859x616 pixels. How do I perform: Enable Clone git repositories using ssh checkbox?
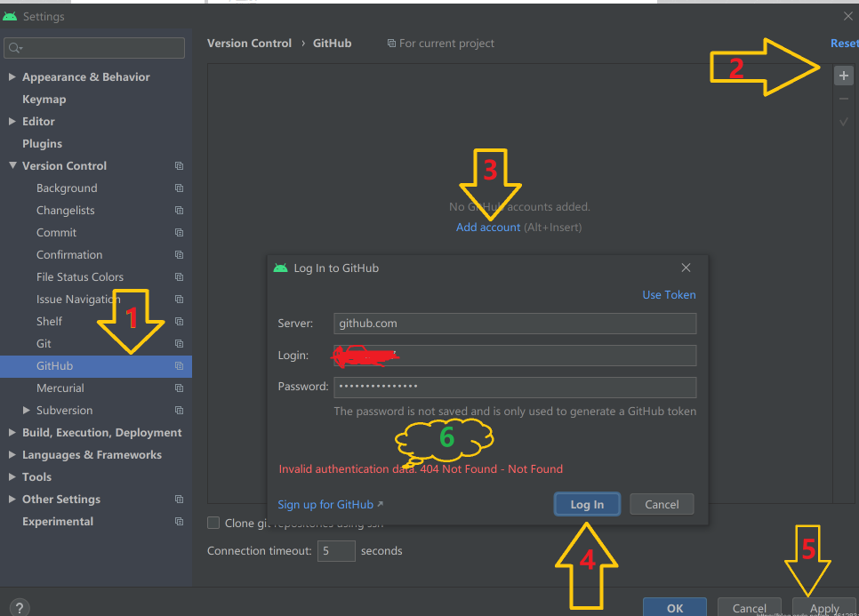[213, 523]
